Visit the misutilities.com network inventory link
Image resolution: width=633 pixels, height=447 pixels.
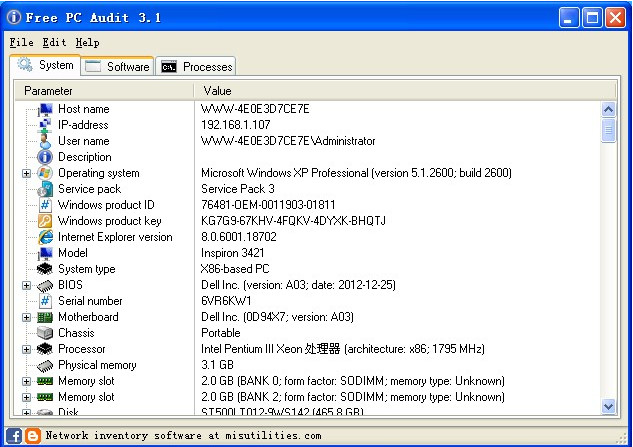(x=184, y=436)
